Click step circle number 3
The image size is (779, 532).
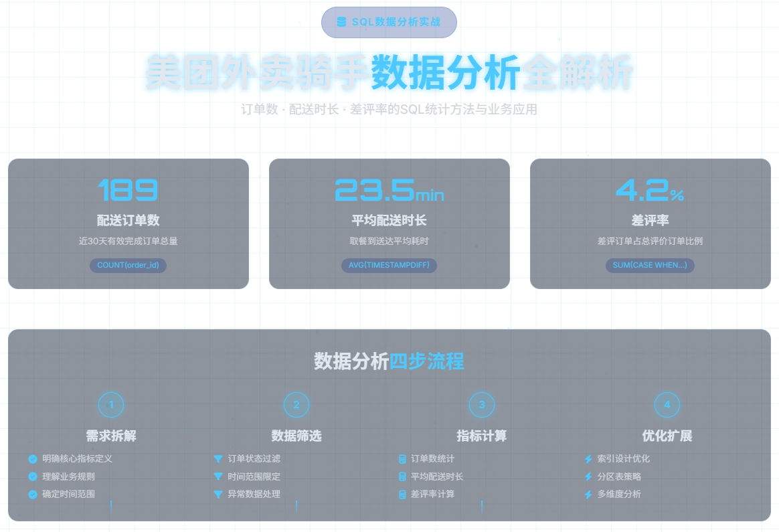pyautogui.click(x=482, y=405)
